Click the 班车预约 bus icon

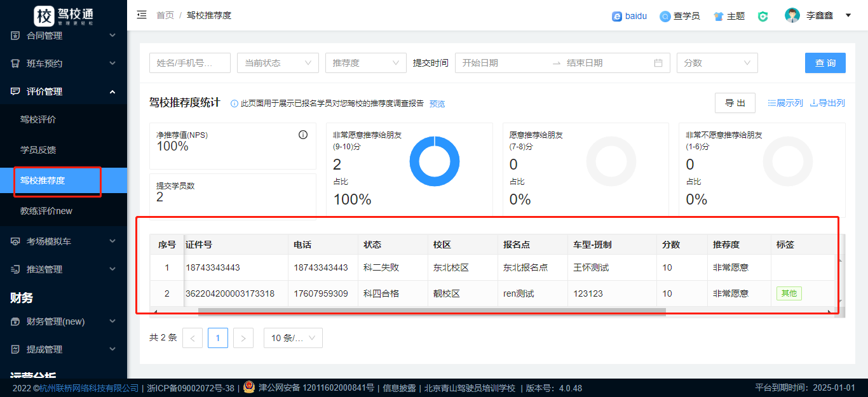click(15, 64)
